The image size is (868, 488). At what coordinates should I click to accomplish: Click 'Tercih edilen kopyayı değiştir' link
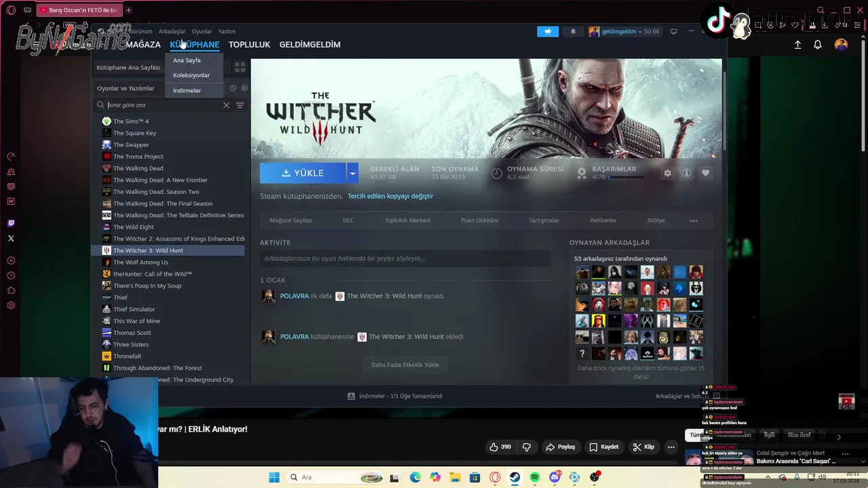pos(390,196)
